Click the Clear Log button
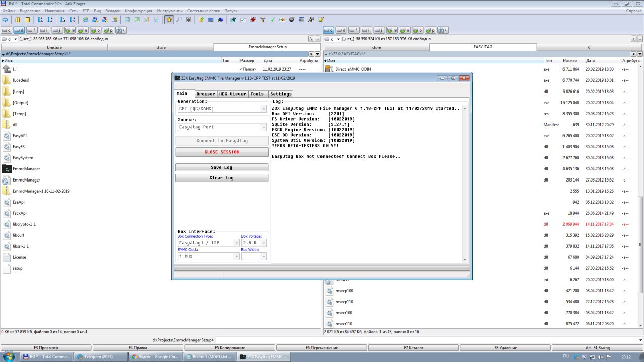 click(222, 178)
